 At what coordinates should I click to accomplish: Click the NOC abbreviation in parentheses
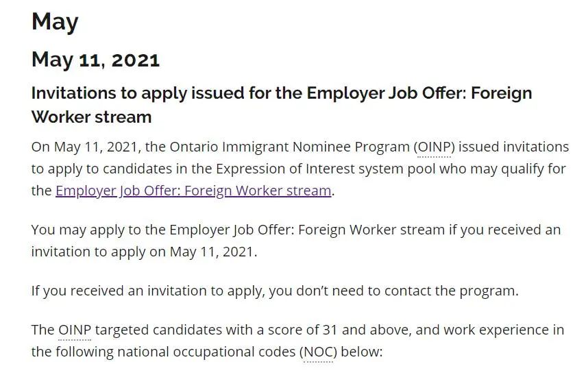[318, 352]
